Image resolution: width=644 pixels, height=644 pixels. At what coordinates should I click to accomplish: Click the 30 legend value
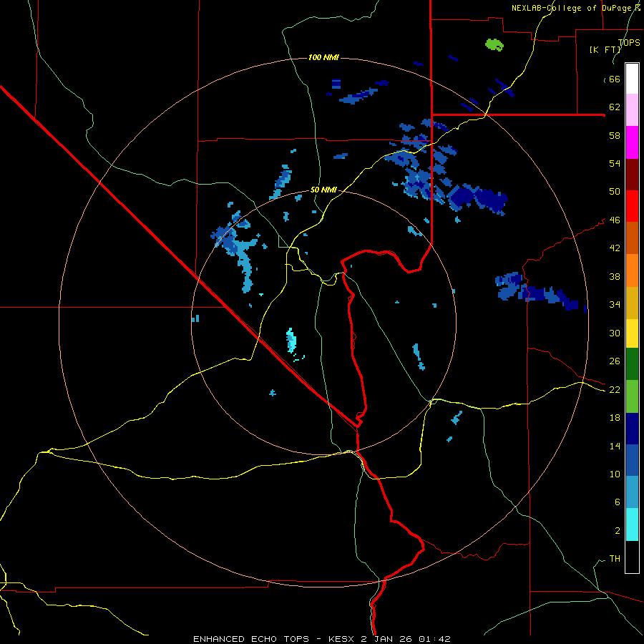tap(615, 333)
